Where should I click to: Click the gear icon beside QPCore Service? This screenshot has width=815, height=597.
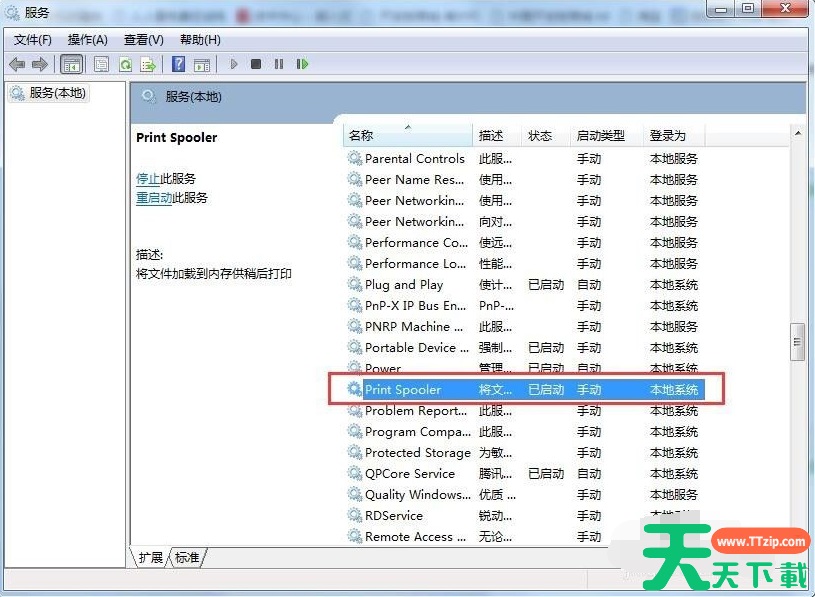coord(355,473)
